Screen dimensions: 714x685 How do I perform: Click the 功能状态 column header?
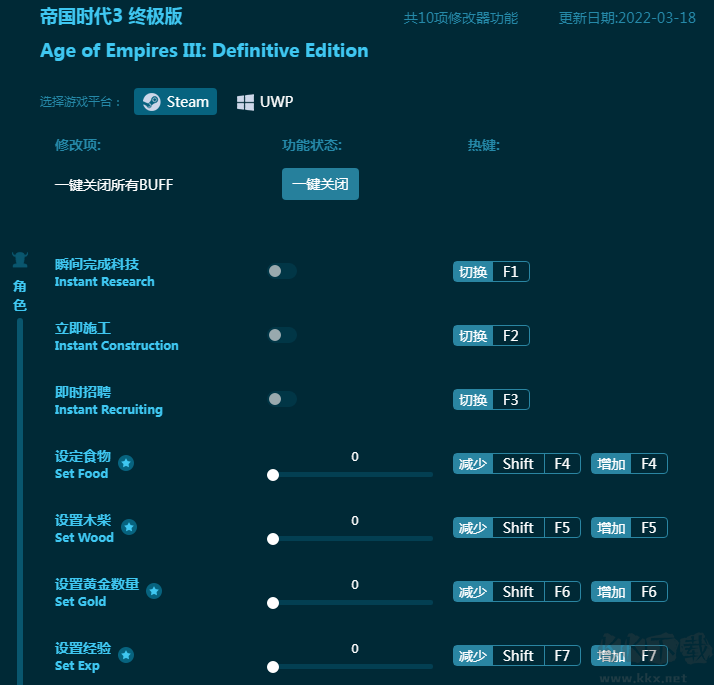click(x=311, y=145)
